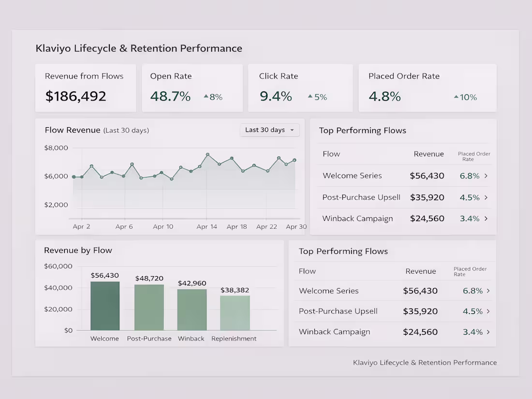Click the Click Rate up-arrow 5% indicator
532x399 pixels.
pyautogui.click(x=317, y=97)
